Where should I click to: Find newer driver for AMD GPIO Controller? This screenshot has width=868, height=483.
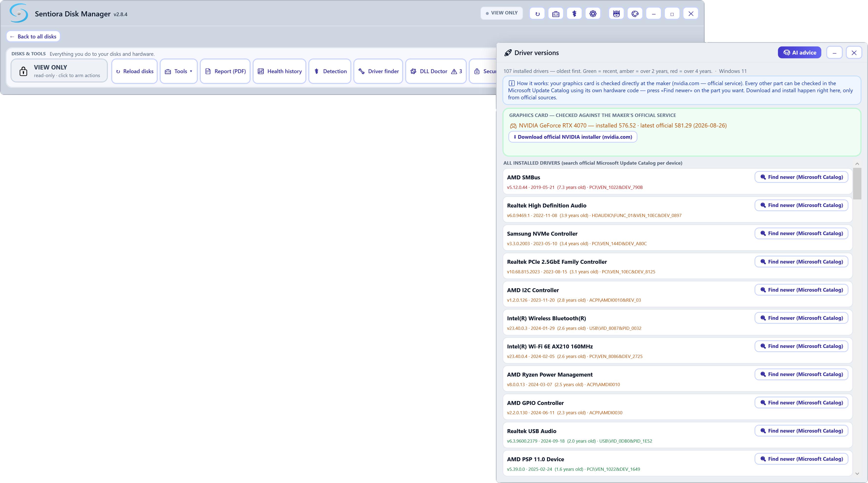coord(801,403)
